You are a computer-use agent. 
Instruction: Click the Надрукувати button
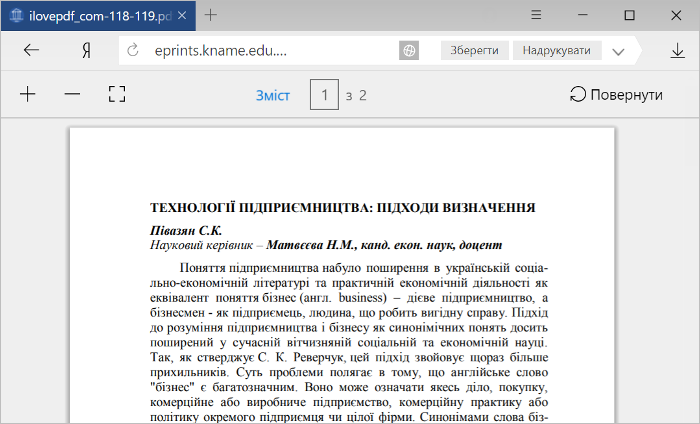(557, 50)
